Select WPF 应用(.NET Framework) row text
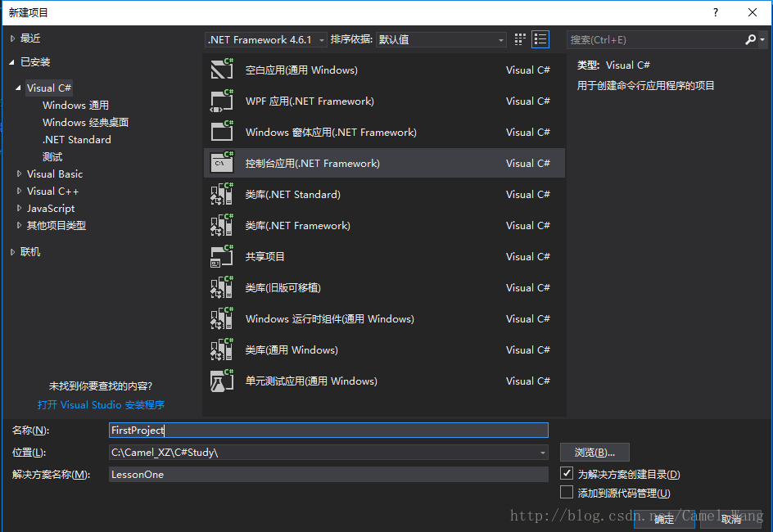The image size is (773, 532). [x=310, y=101]
